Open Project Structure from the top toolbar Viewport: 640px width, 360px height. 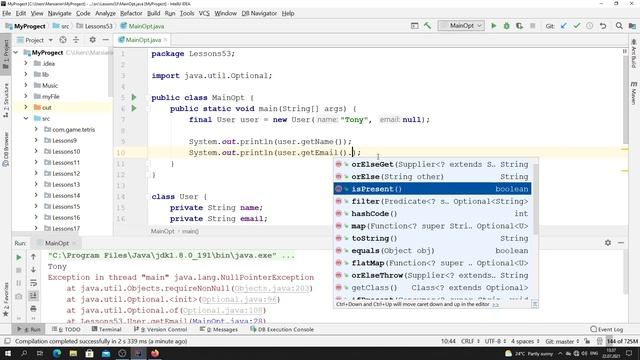pyautogui.click(x=632, y=26)
